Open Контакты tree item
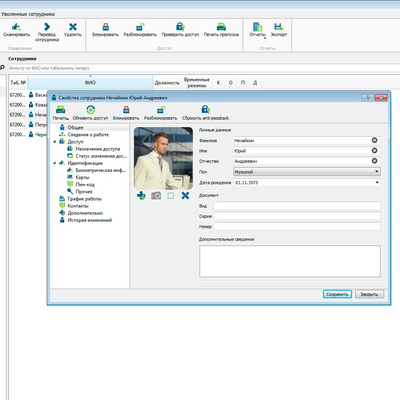 pos(78,206)
